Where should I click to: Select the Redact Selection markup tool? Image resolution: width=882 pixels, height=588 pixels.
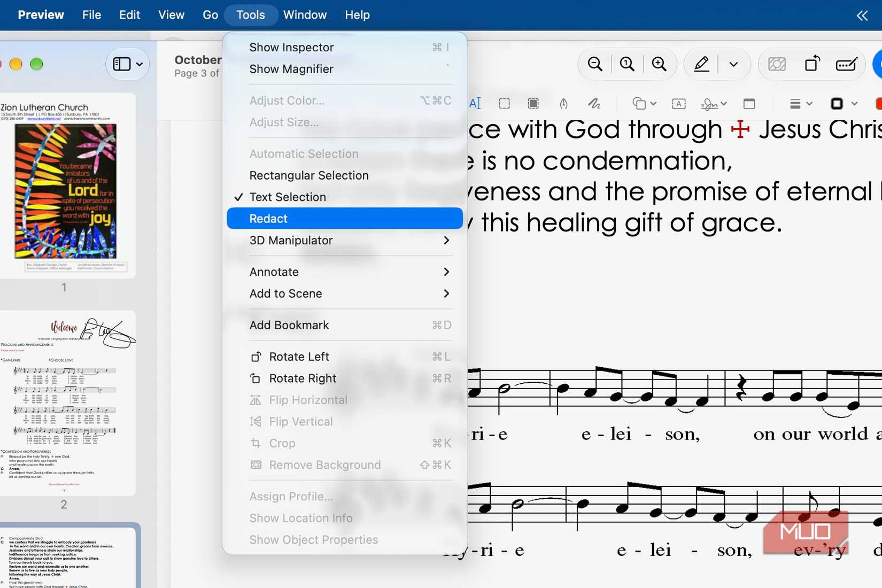click(533, 104)
